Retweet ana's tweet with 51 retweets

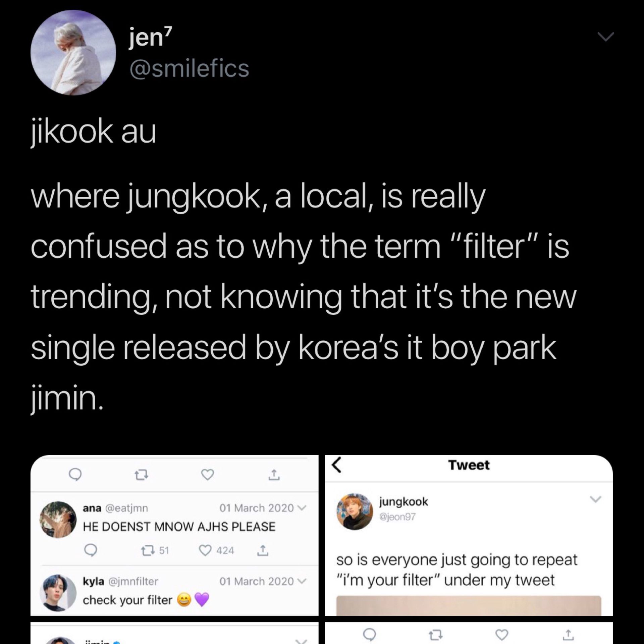pyautogui.click(x=146, y=550)
